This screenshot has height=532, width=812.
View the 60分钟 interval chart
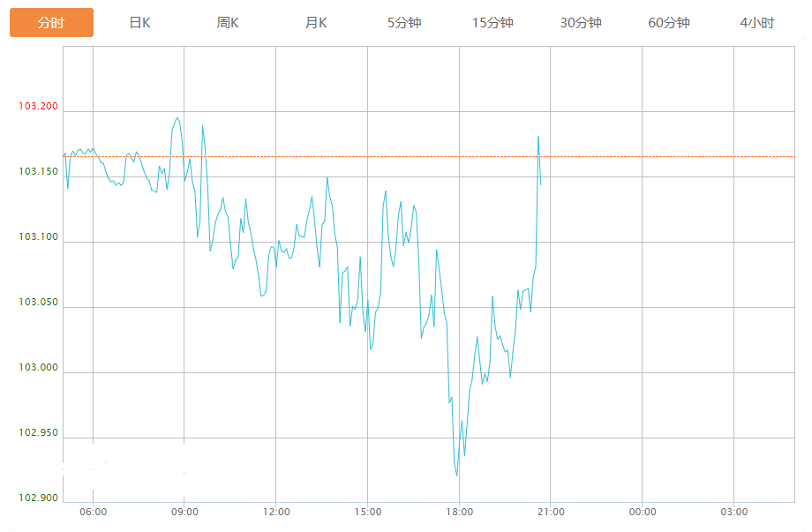tap(669, 23)
